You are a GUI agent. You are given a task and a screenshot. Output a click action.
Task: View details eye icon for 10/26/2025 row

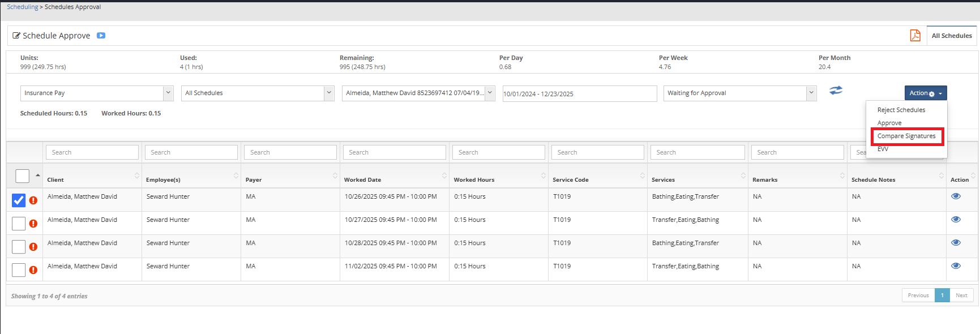tap(956, 196)
